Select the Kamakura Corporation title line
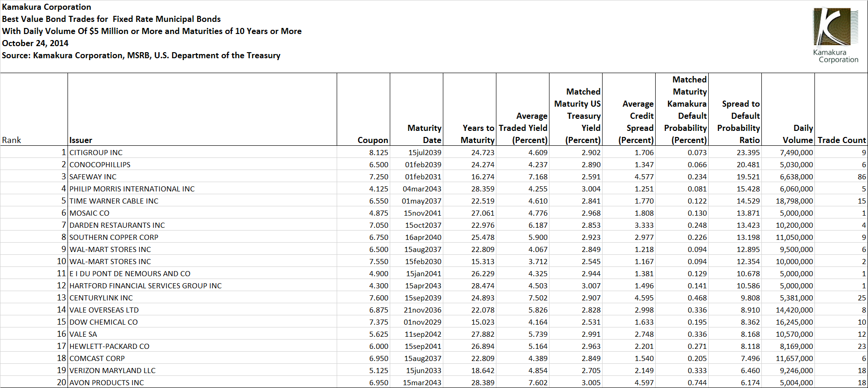The width and height of the screenshot is (868, 388). 47,7
